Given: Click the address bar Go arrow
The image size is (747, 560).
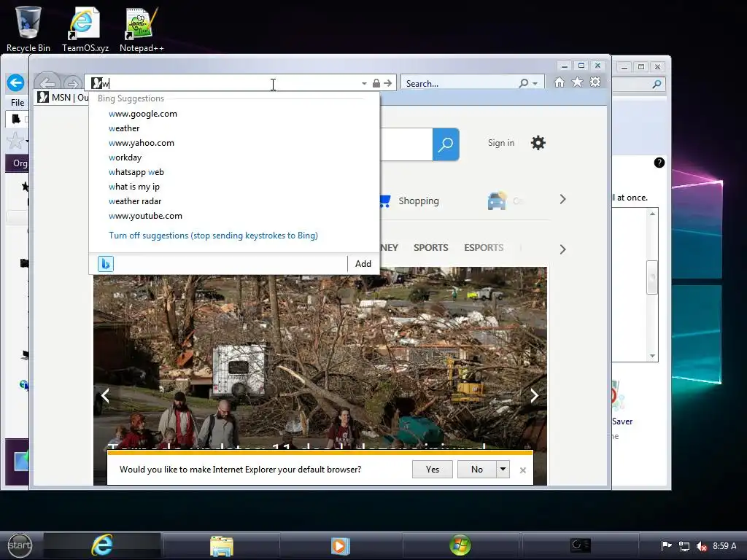Looking at the screenshot, I should tap(388, 83).
